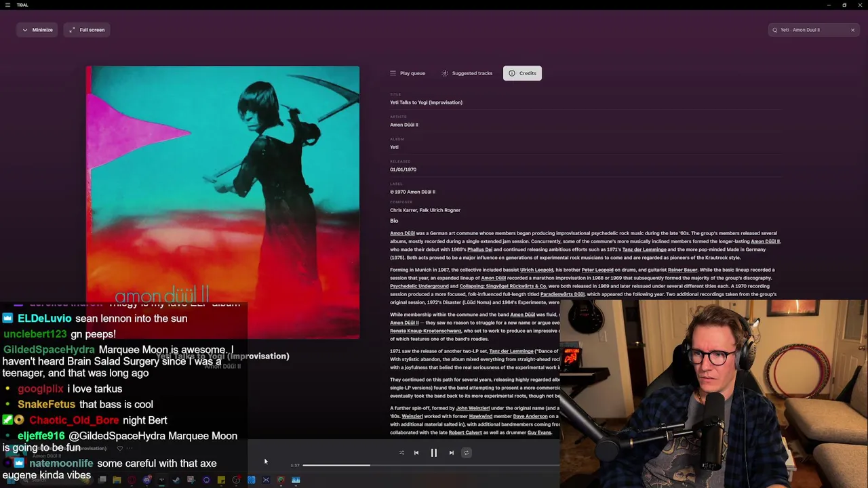
Task: Open Collapsing: Singvögel Rückwärts & Co. link
Action: (502, 286)
